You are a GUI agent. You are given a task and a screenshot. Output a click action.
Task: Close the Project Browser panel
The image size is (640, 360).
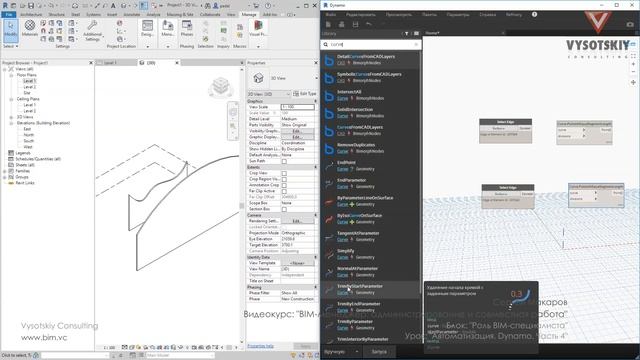pos(91,63)
